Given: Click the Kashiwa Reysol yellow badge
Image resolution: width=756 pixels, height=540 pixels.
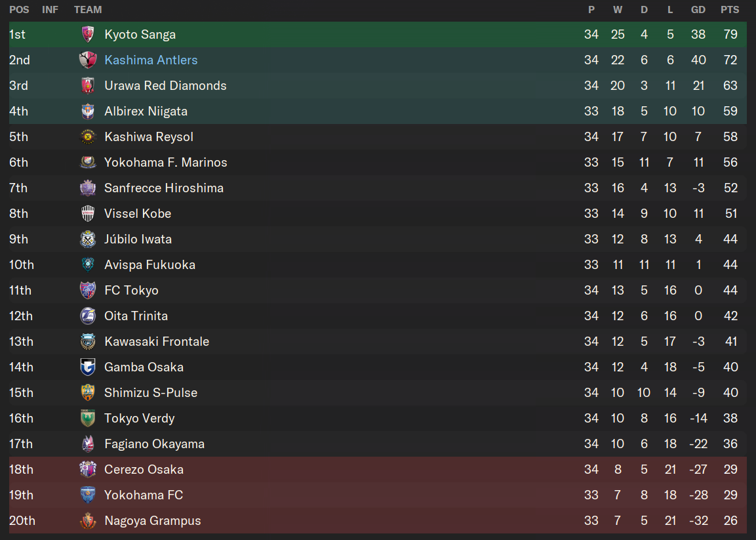Looking at the screenshot, I should pyautogui.click(x=88, y=136).
